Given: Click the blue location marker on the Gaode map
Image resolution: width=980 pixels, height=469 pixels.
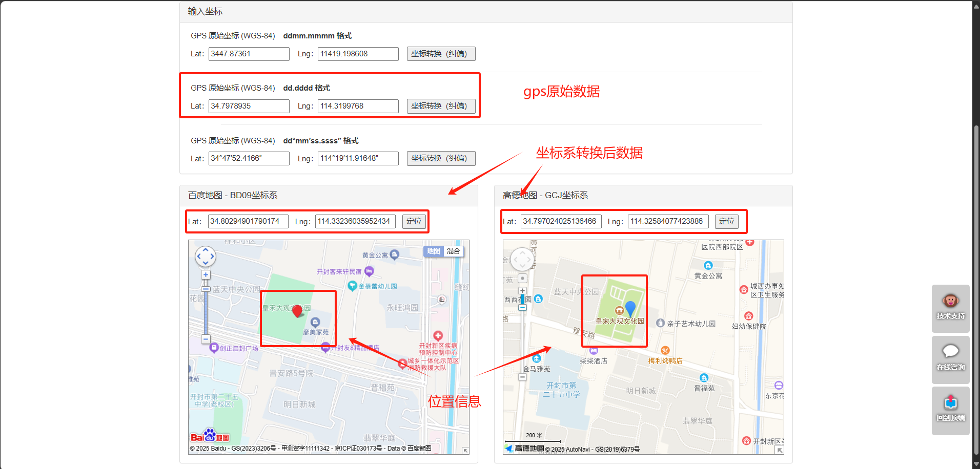Looking at the screenshot, I should coord(630,309).
